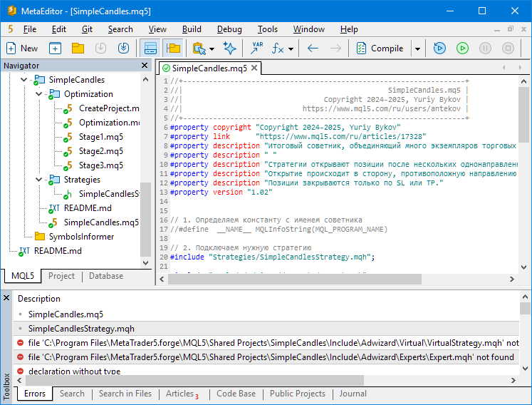This screenshot has height=405, width=532.
Task: Open the View menu
Action: coord(157,29)
